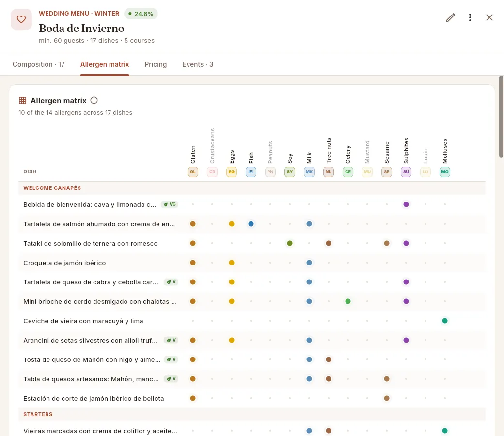504x436 pixels.
Task: Click the '10 of the 14 allergens' summary text
Action: (75, 113)
